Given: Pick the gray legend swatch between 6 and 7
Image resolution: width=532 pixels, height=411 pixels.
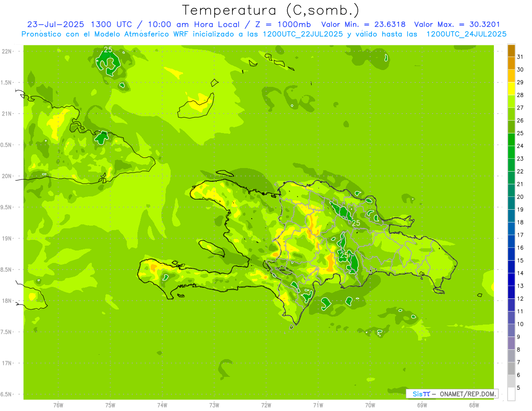Looking at the screenshot, I should (x=511, y=368).
